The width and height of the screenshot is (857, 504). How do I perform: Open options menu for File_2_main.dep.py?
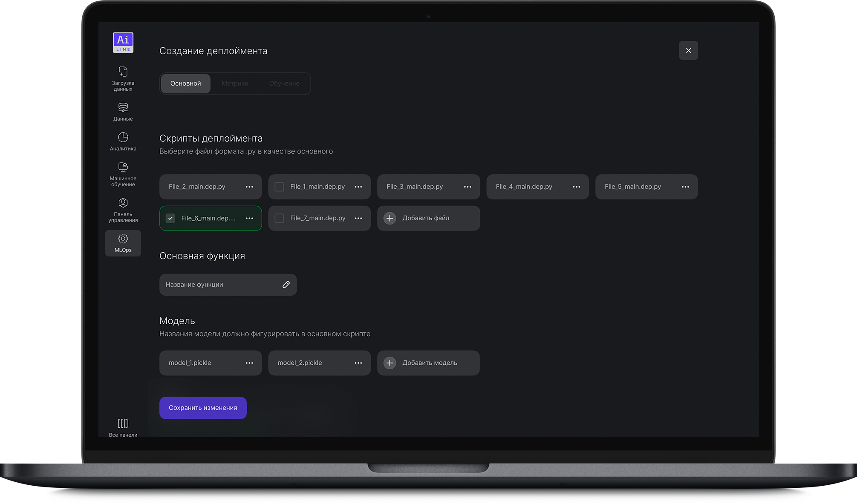coord(249,187)
